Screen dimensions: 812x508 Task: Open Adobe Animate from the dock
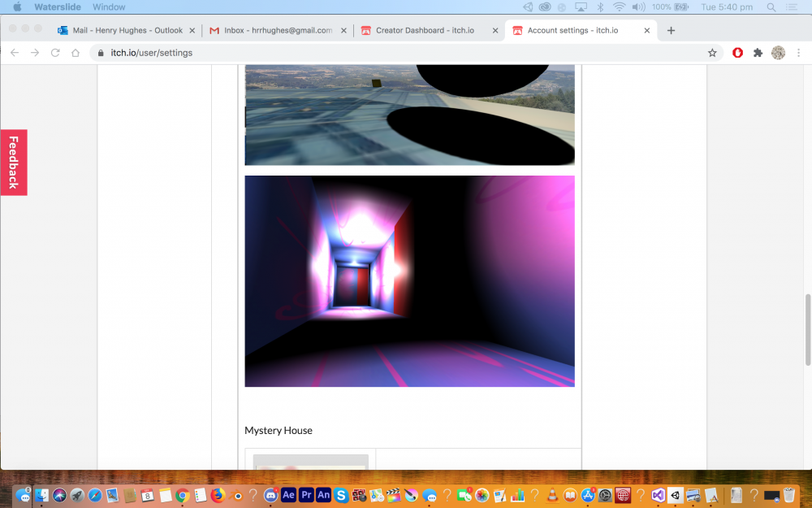pyautogui.click(x=324, y=495)
